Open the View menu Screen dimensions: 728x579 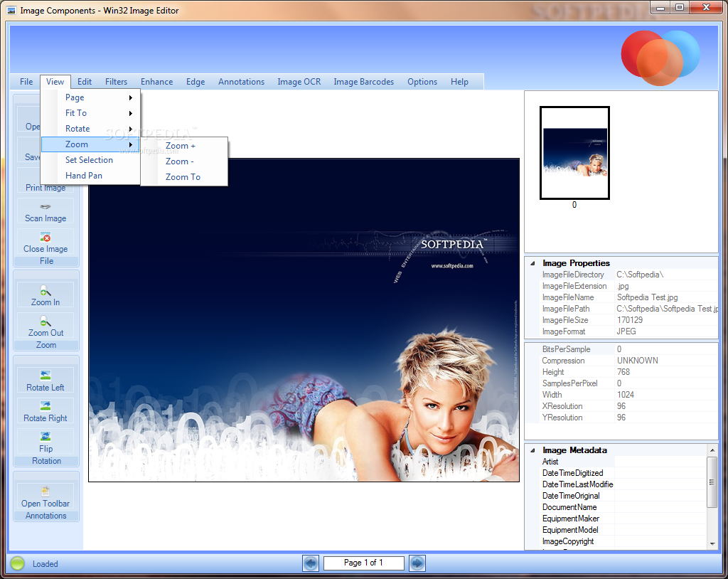pyautogui.click(x=55, y=82)
